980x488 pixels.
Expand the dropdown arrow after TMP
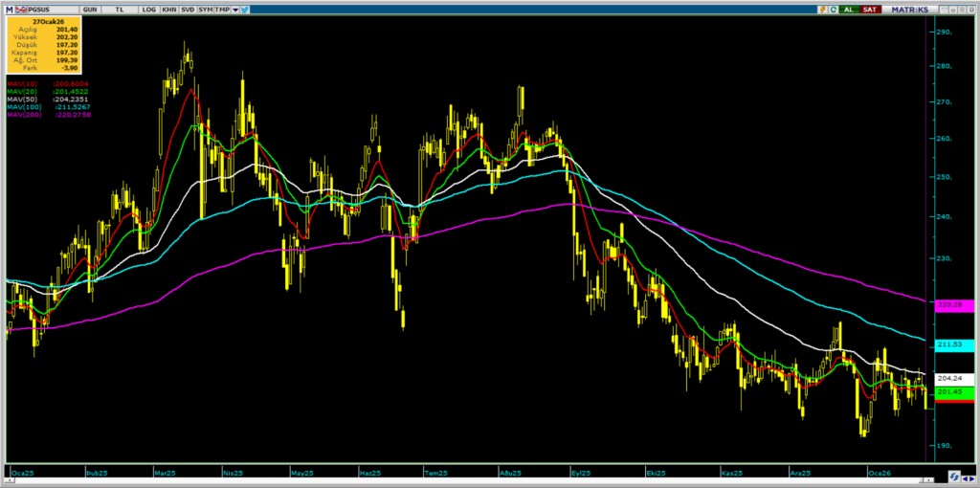tap(234, 9)
